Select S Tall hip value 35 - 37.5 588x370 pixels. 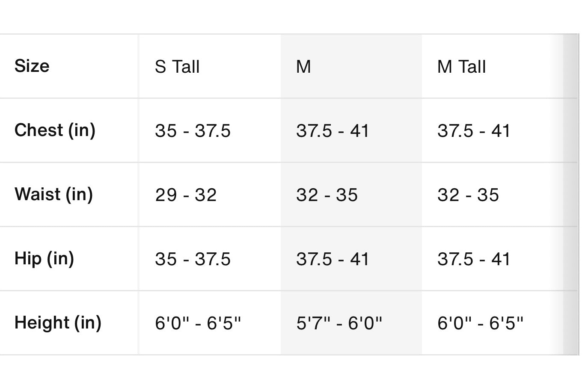(x=193, y=259)
